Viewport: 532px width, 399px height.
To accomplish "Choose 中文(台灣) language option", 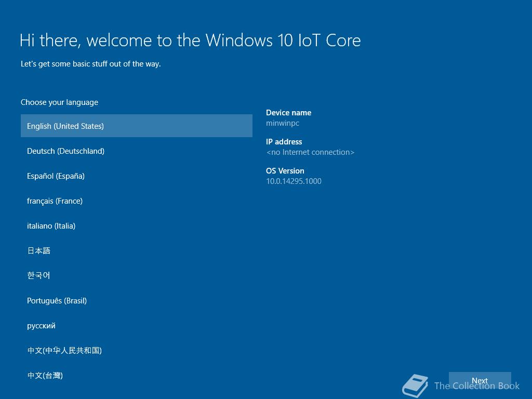I will (137, 376).
